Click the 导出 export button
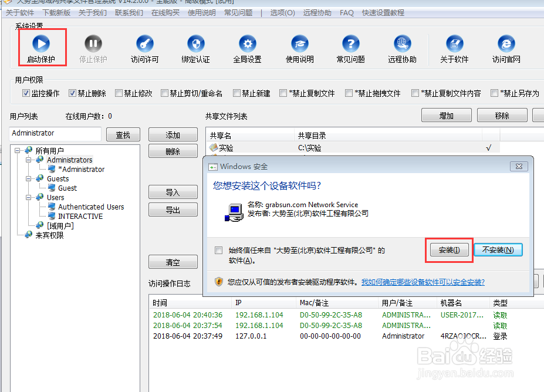The height and width of the screenshot is (392, 544). 173,209
